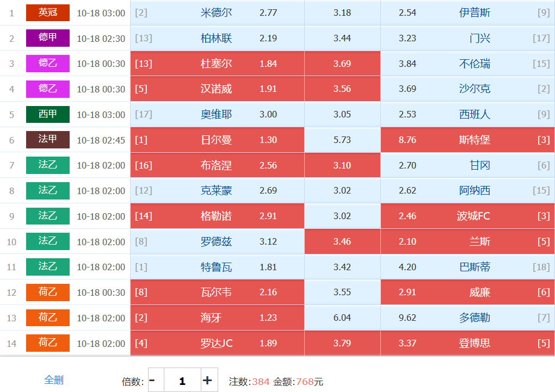Deselect home win 杜塞尔 odds 1.84
Image resolution: width=555 pixels, height=392 pixels.
coord(217,64)
